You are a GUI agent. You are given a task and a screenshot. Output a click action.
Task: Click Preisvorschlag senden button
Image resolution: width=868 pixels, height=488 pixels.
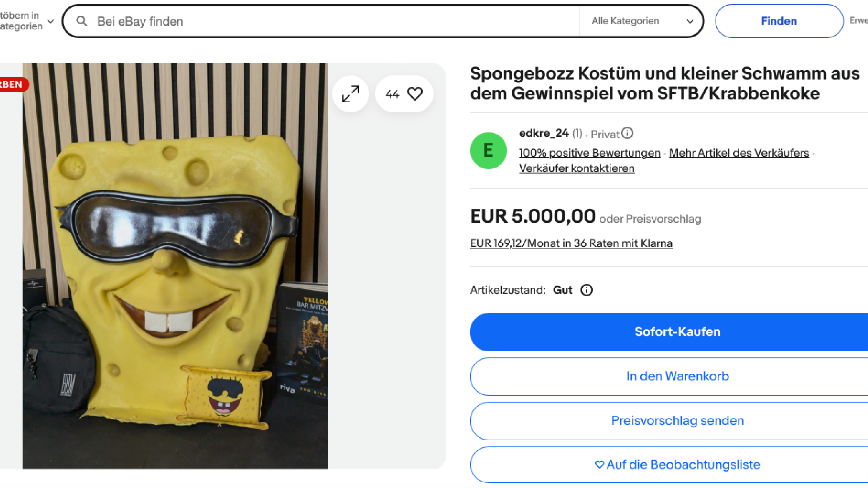coord(677,421)
